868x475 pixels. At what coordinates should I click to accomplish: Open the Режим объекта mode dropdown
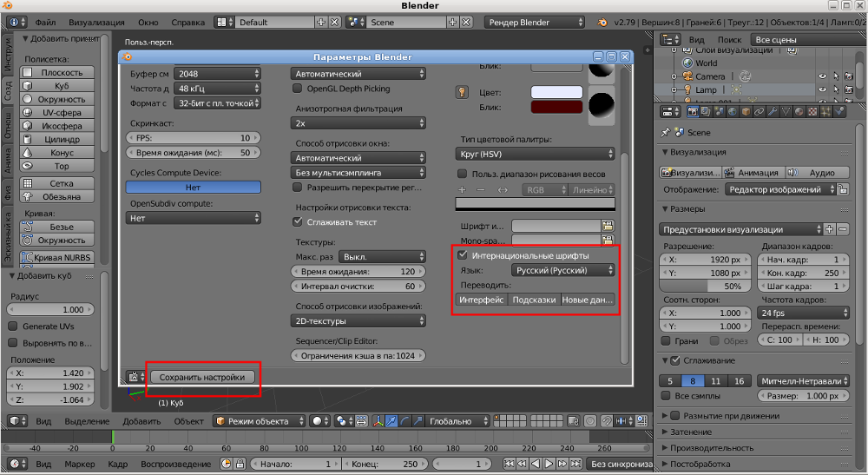260,421
